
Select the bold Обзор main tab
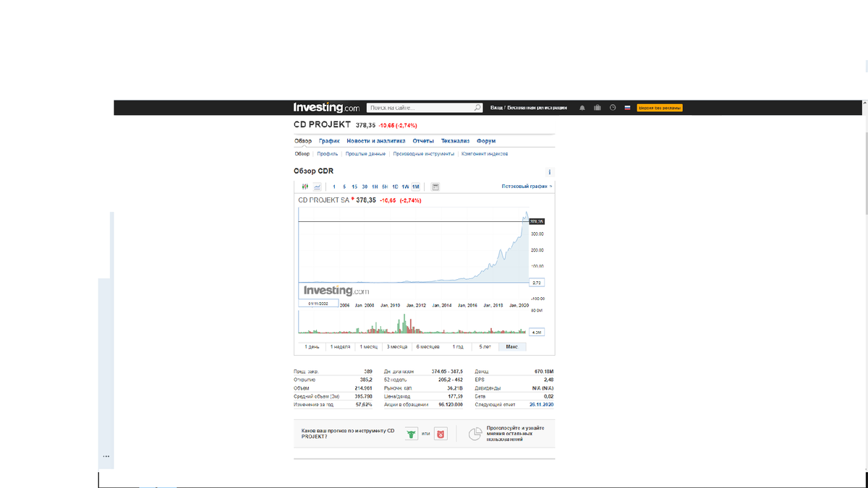coord(302,141)
